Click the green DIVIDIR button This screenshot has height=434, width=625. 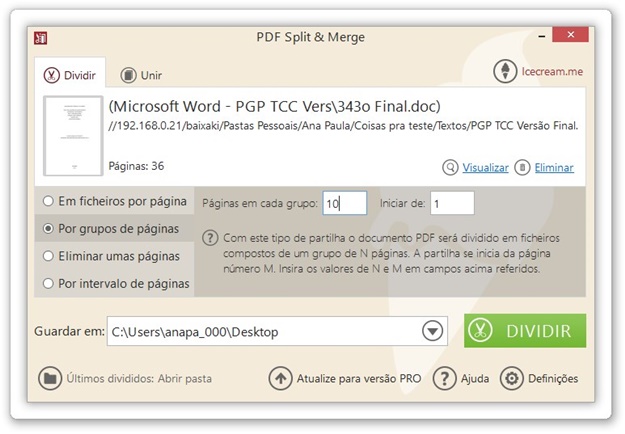point(525,331)
